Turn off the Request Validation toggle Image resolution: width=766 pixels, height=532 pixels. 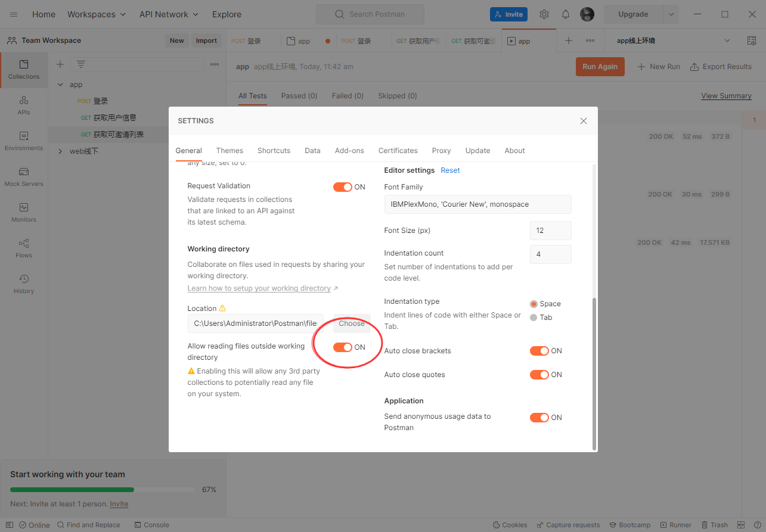point(343,187)
